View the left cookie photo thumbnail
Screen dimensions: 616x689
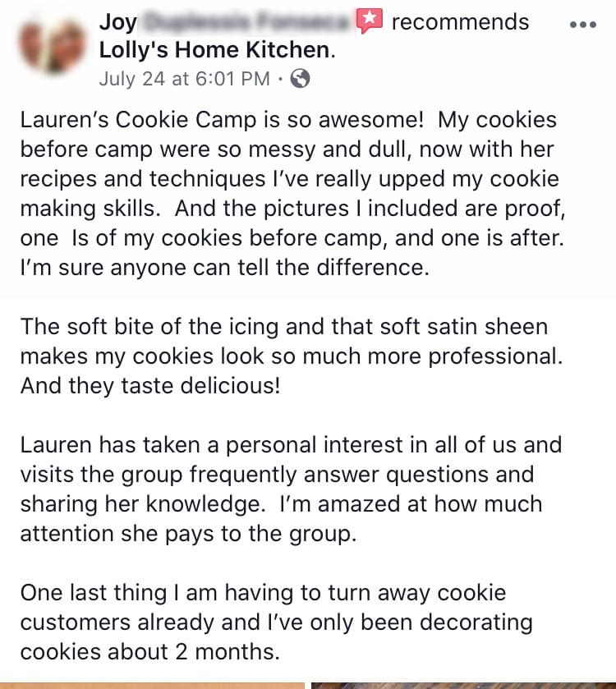click(152, 686)
